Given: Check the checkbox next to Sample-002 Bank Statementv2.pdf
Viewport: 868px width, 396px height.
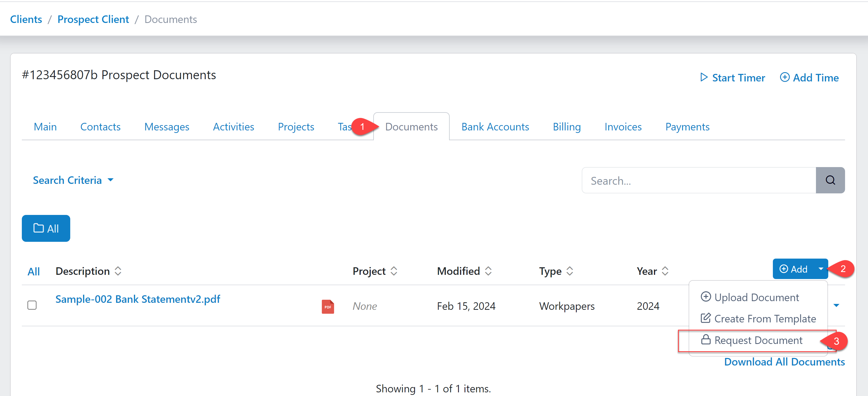Looking at the screenshot, I should (x=32, y=305).
